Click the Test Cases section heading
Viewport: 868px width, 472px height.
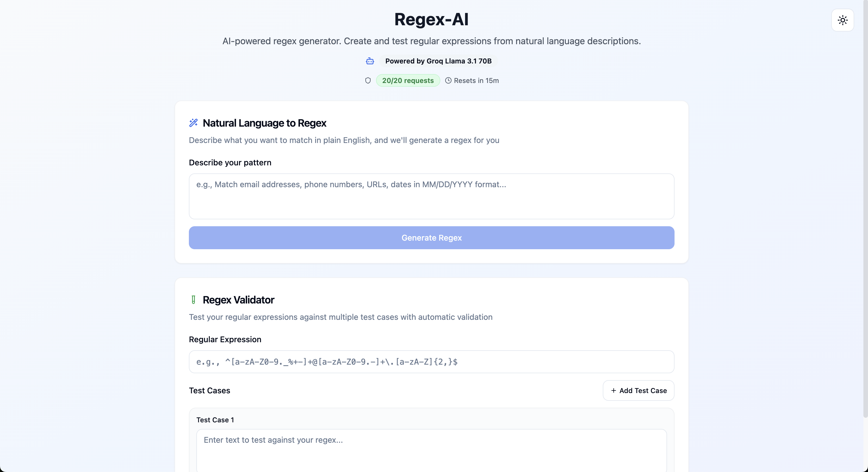click(x=209, y=390)
